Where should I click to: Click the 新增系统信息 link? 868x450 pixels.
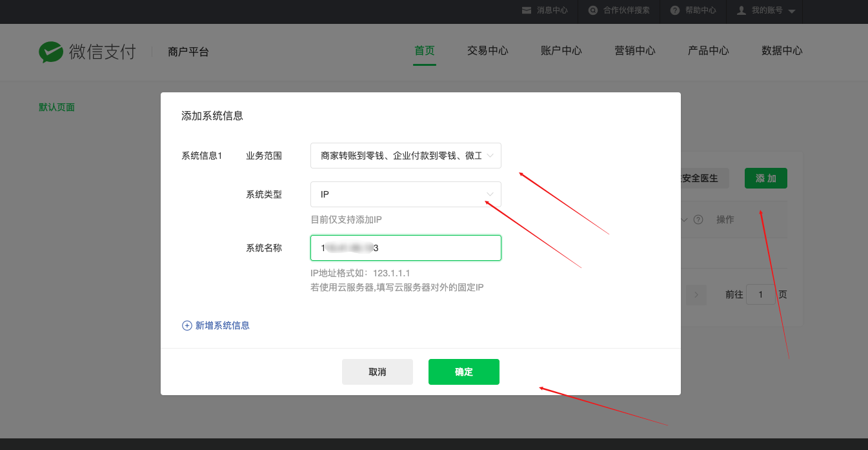click(223, 325)
